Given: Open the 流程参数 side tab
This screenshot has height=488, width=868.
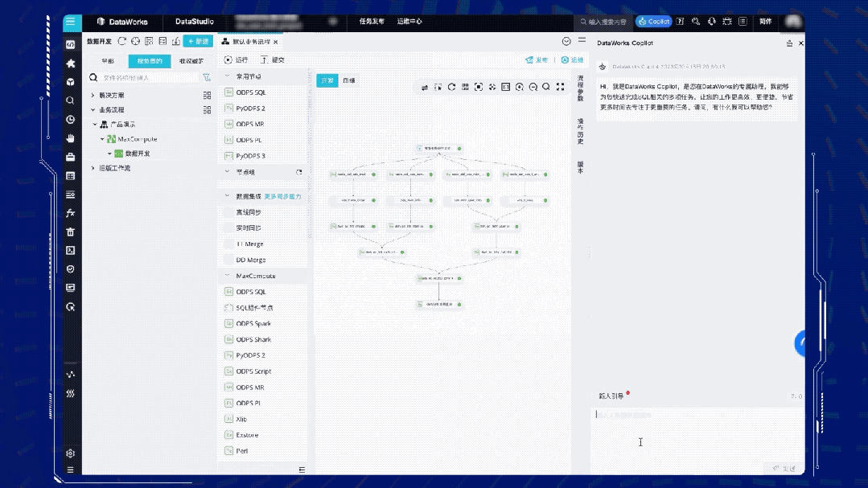Looking at the screenshot, I should pyautogui.click(x=580, y=88).
